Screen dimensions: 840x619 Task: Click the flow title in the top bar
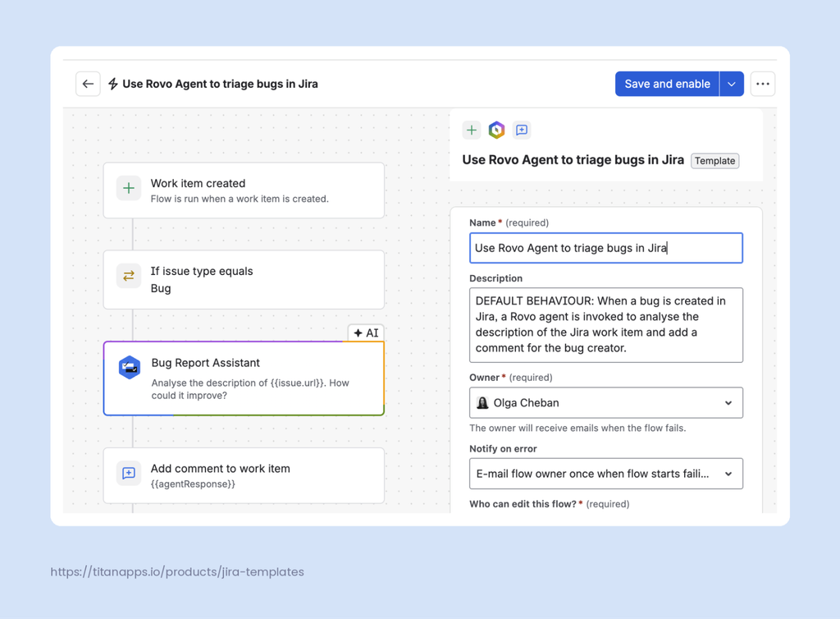(220, 84)
